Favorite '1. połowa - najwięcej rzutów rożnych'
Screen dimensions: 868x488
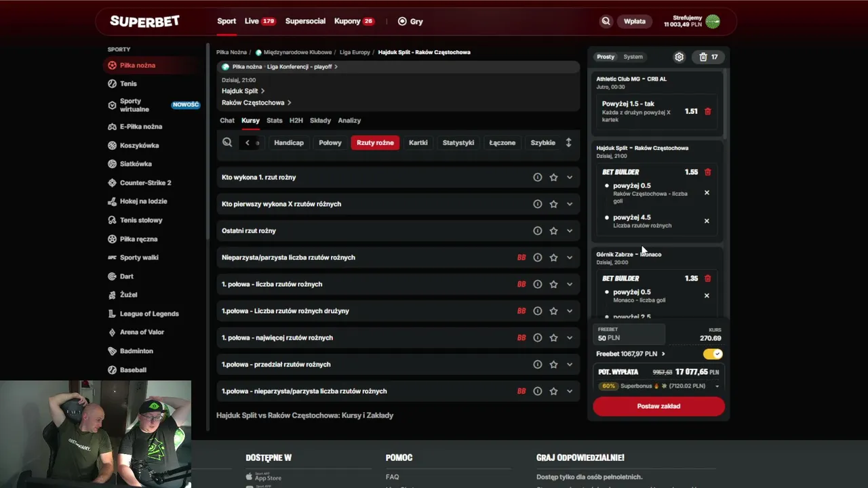[553, 338]
